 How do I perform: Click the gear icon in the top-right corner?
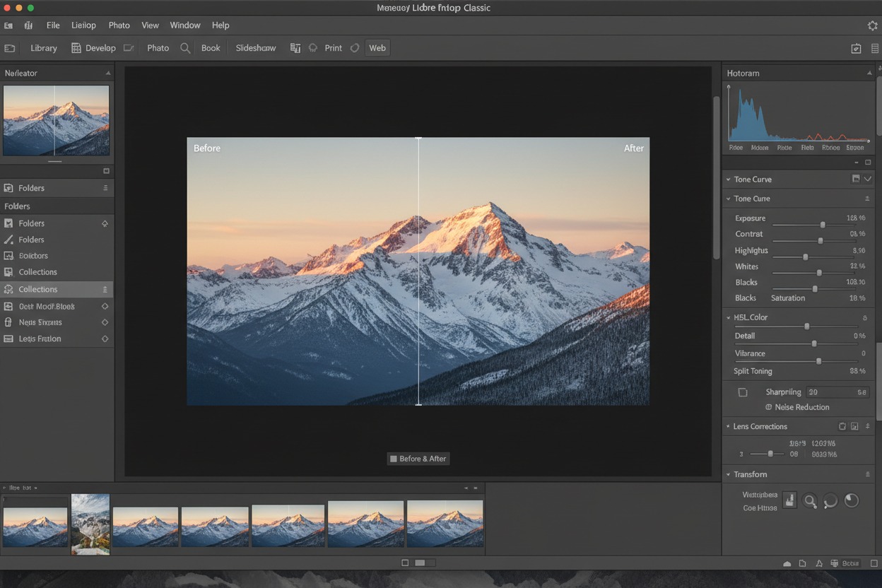tap(872, 25)
